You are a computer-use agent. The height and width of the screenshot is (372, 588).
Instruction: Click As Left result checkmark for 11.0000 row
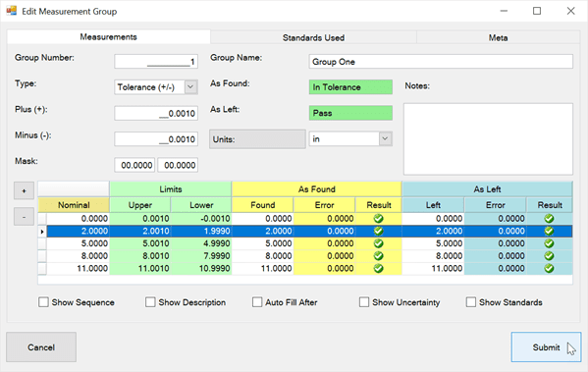click(x=549, y=268)
